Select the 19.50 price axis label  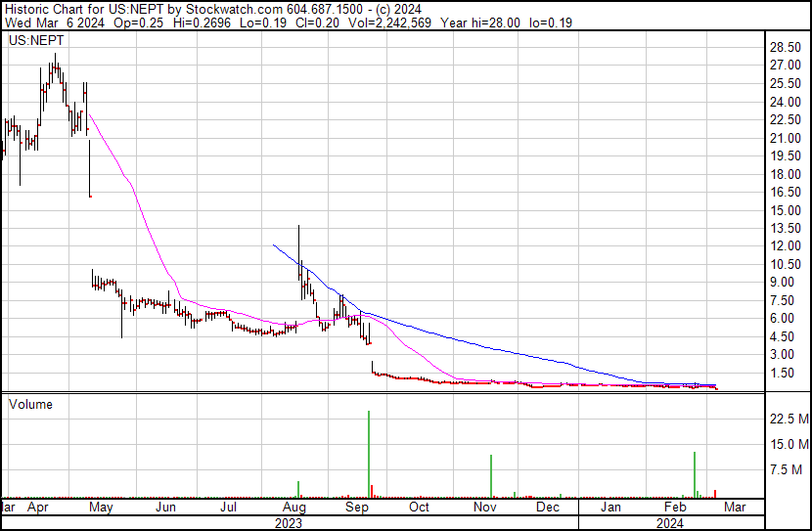click(786, 155)
